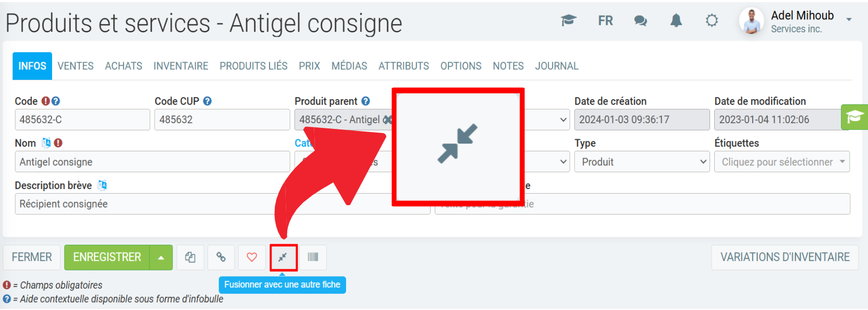
Task: Click the translate icon beside Nom
Action: tap(46, 143)
